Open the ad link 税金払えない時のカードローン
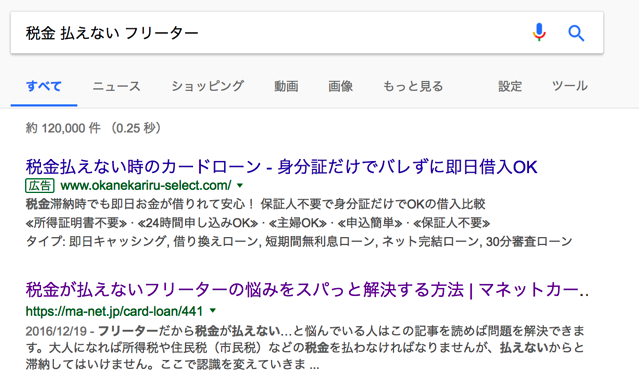 (282, 167)
